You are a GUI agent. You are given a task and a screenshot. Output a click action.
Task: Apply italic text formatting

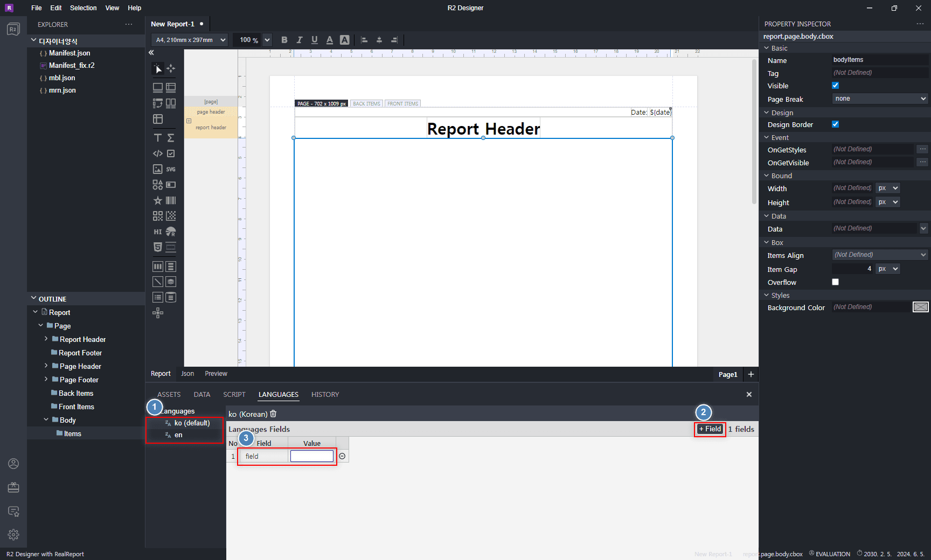pyautogui.click(x=300, y=40)
